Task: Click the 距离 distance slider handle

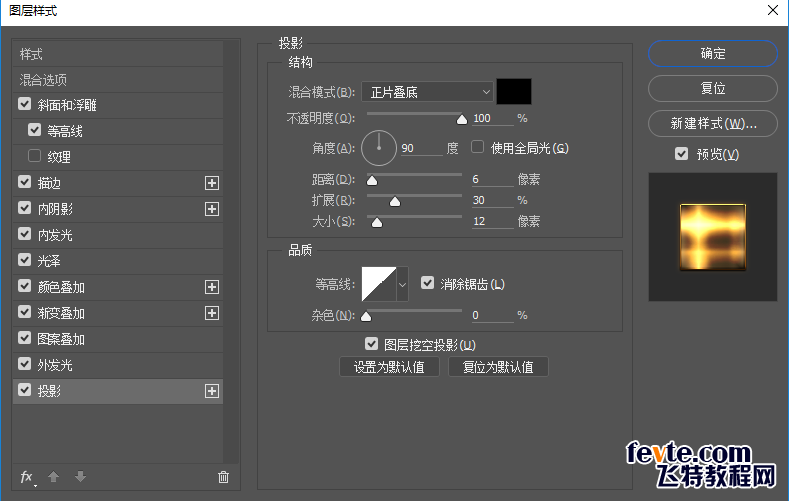Action: coord(372,180)
